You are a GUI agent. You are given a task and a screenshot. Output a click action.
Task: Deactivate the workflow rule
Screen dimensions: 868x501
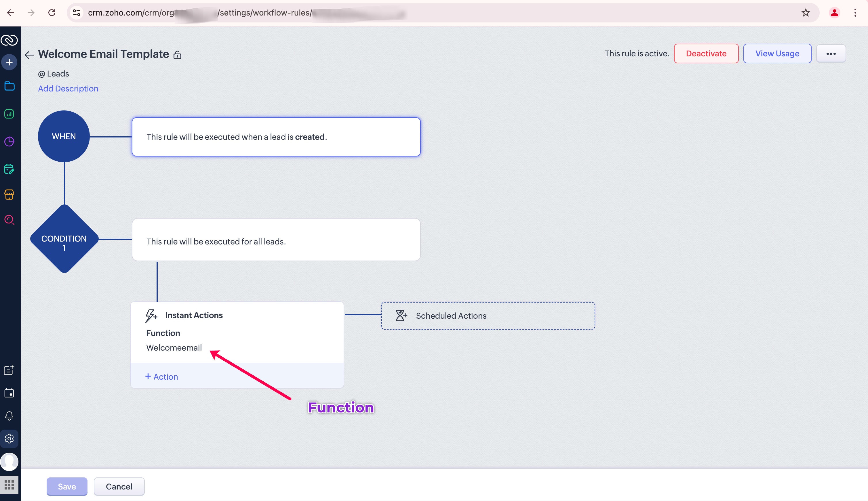(706, 54)
